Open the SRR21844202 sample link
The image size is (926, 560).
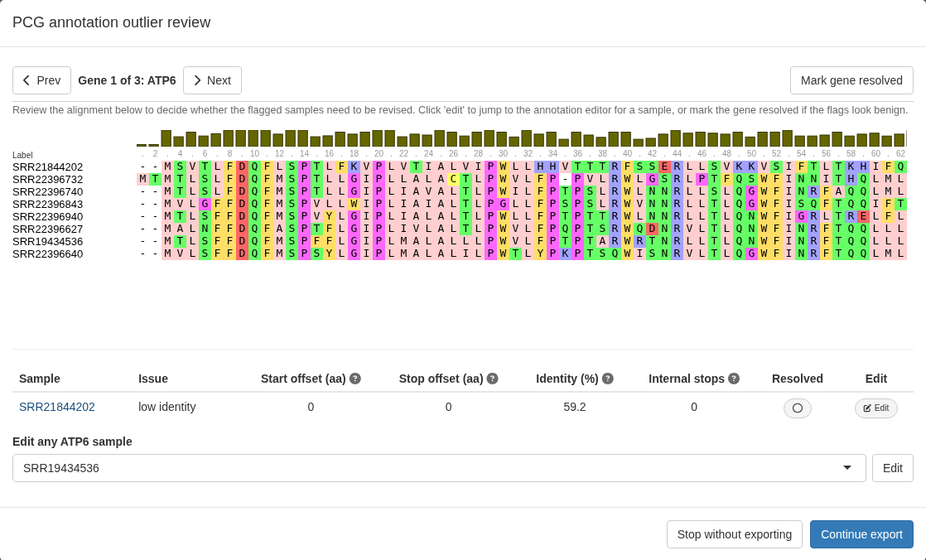56,407
